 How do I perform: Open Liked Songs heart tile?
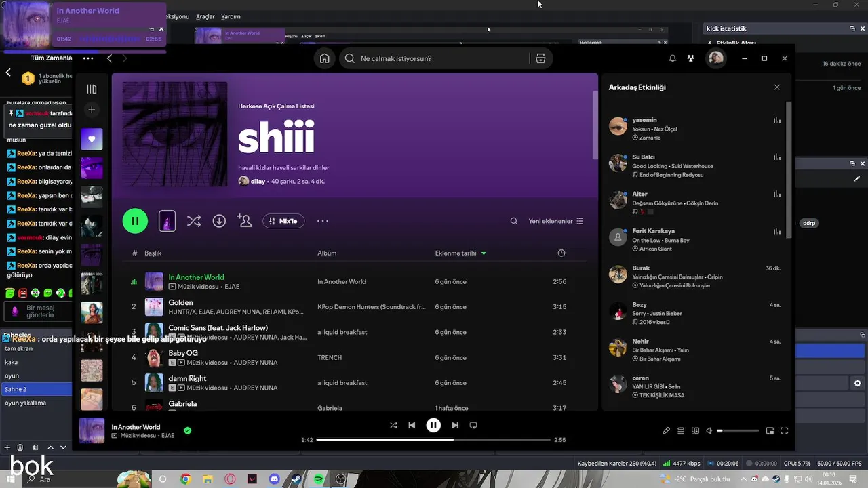pyautogui.click(x=92, y=139)
